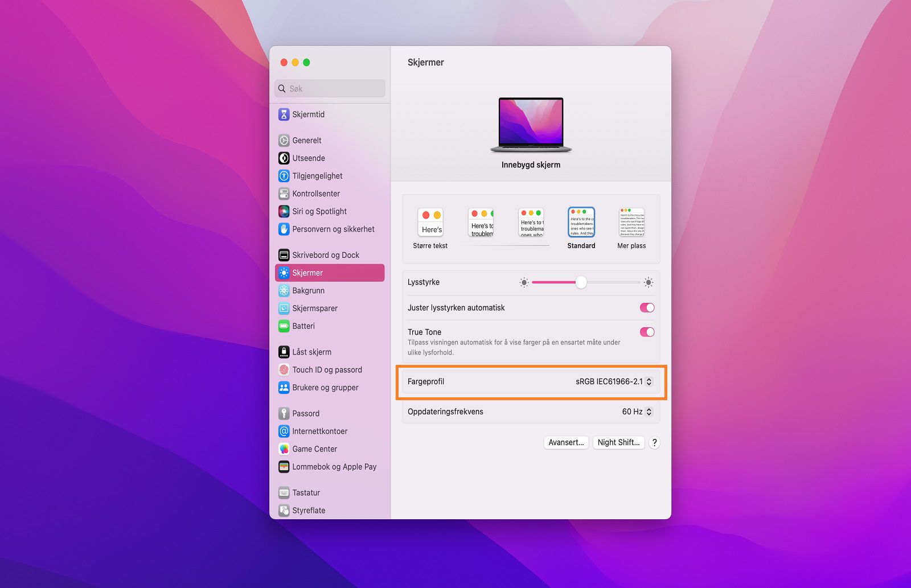Click the Lommebok og Apple Pay icon
The width and height of the screenshot is (911, 588).
(284, 467)
